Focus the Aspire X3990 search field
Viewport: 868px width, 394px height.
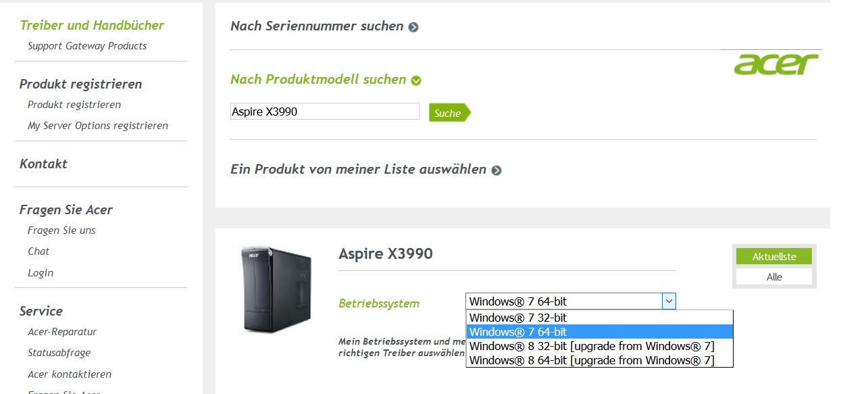click(x=325, y=112)
